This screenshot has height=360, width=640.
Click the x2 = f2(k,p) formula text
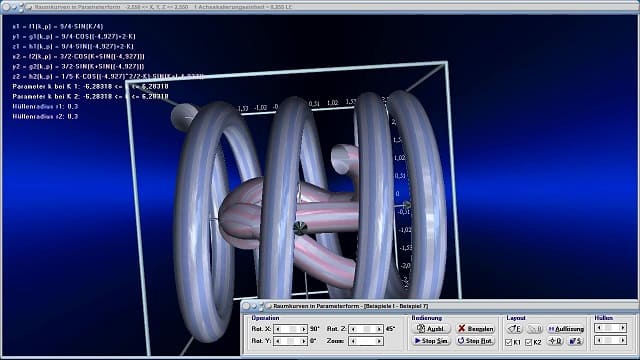(78, 56)
